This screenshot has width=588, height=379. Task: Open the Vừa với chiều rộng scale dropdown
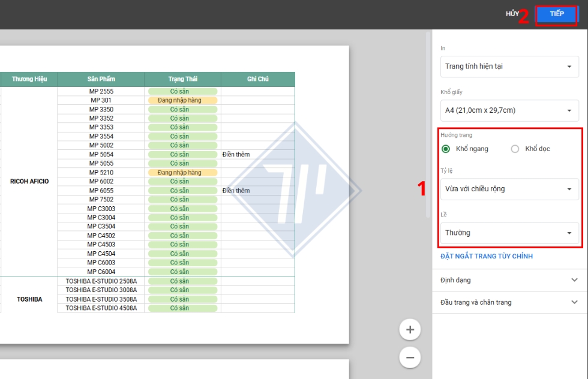509,189
